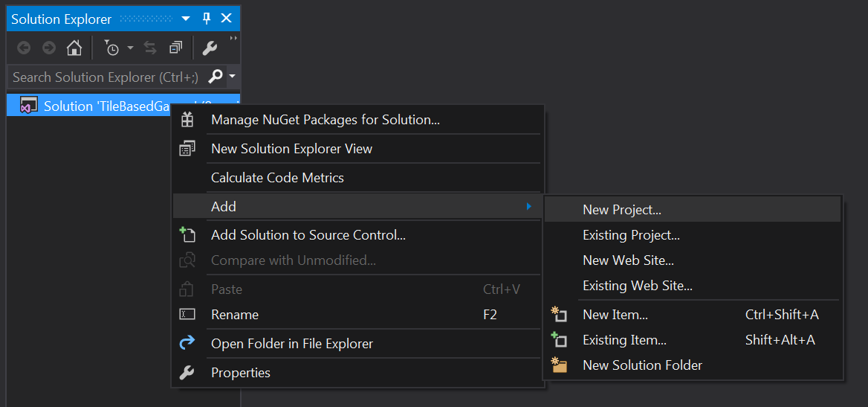Expand the search options dropdown arrow
This screenshot has width=868, height=407.
tap(233, 77)
